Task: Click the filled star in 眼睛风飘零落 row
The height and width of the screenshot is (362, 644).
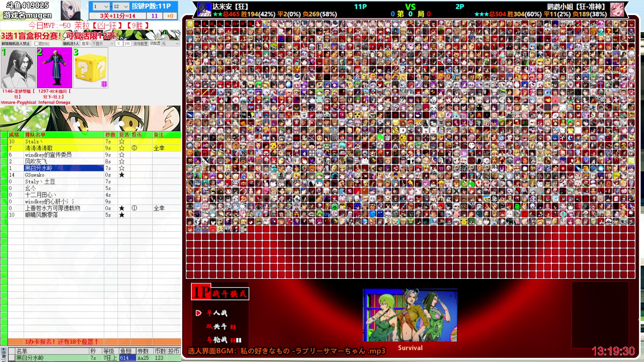Action: pyautogui.click(x=122, y=215)
